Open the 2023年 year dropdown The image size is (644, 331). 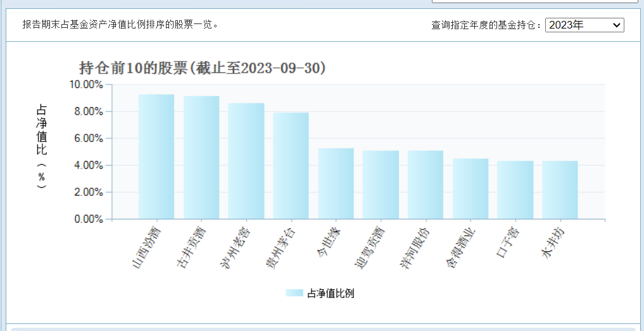[584, 25]
